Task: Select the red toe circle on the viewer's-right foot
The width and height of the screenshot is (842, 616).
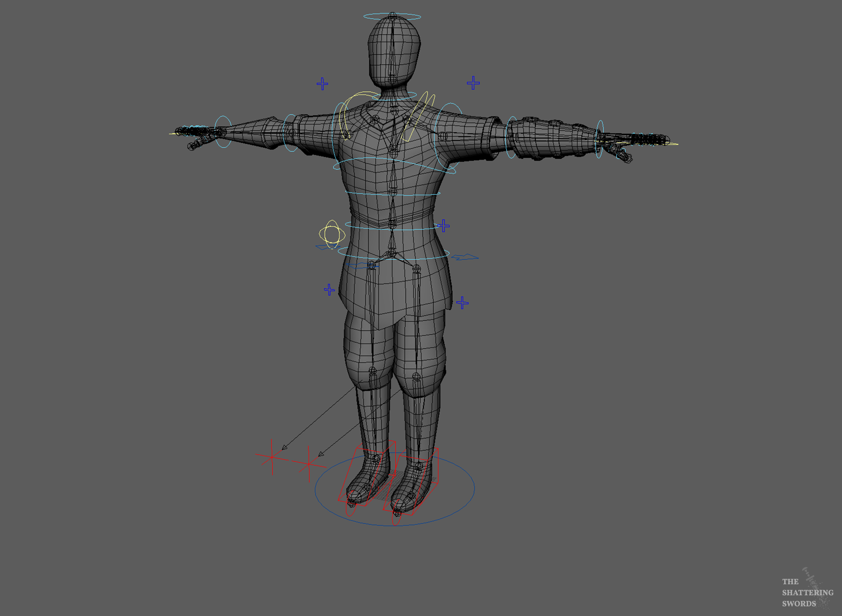Action: click(x=397, y=512)
